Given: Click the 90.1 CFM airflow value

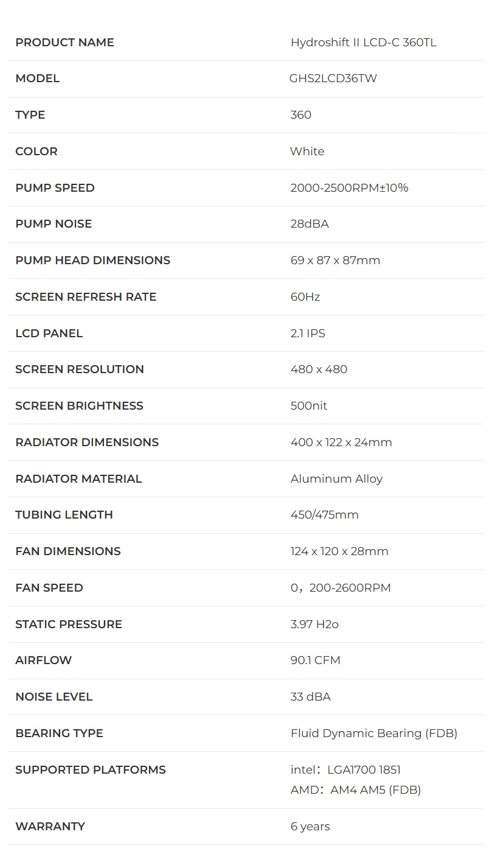Looking at the screenshot, I should (x=316, y=660).
